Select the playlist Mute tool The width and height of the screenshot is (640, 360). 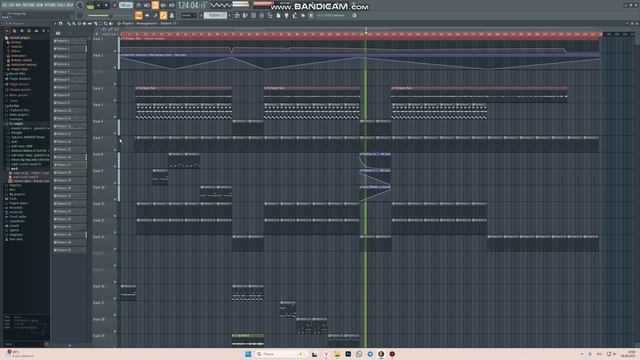(84, 24)
